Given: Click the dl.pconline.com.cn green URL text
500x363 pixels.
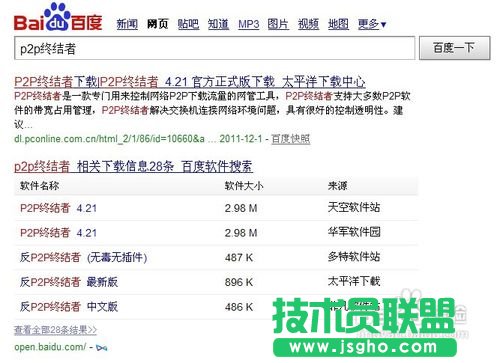Looking at the screenshot, I should click(x=109, y=139).
